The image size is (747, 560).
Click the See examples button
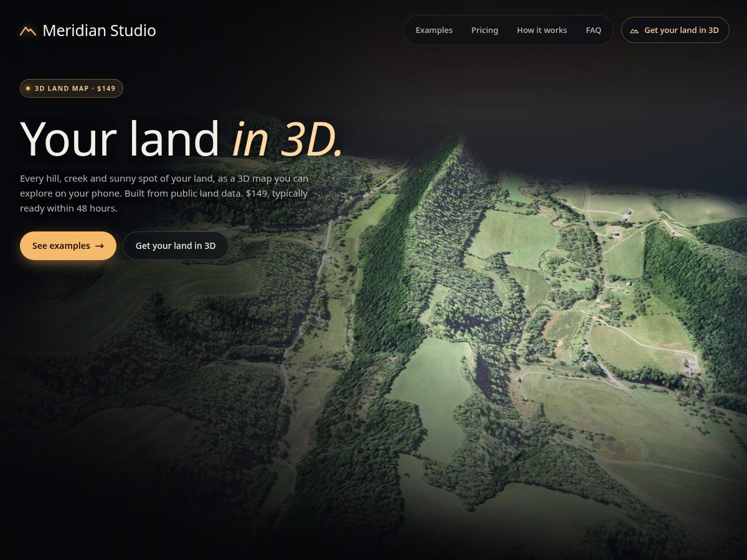click(x=68, y=246)
